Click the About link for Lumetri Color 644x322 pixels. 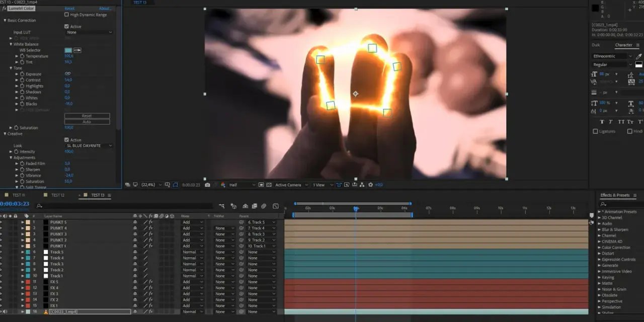[x=105, y=9]
